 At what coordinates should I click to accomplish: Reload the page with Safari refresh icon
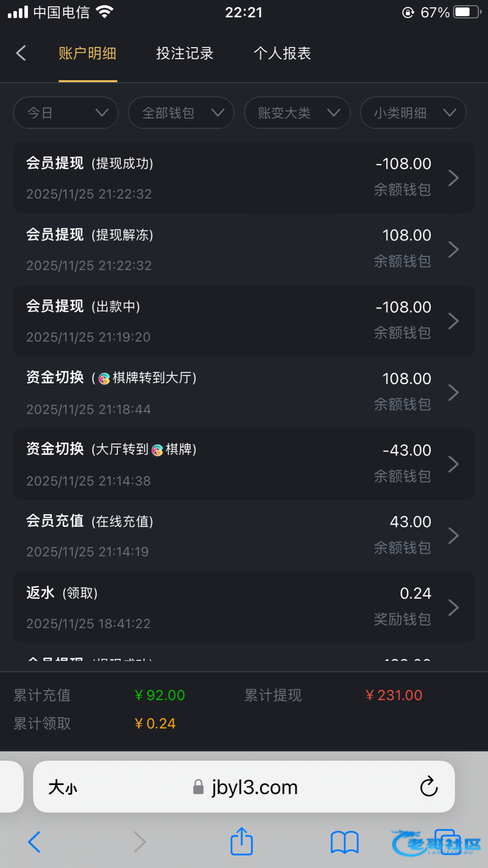click(429, 787)
